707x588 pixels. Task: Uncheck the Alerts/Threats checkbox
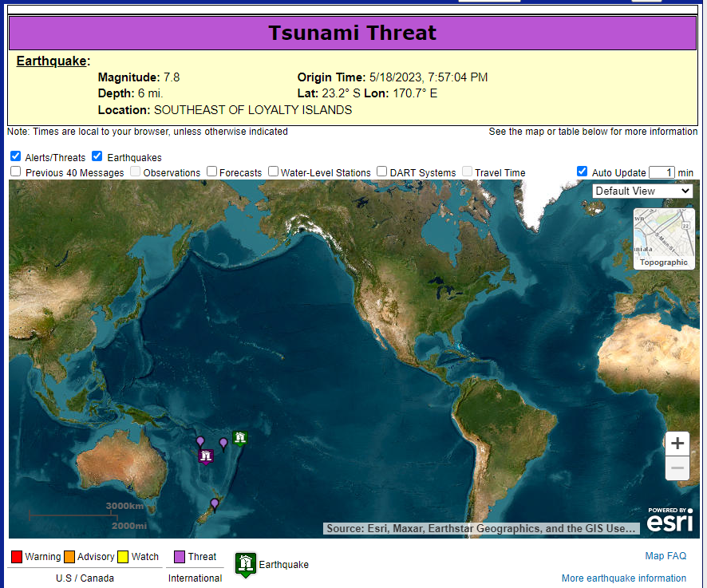(x=15, y=156)
